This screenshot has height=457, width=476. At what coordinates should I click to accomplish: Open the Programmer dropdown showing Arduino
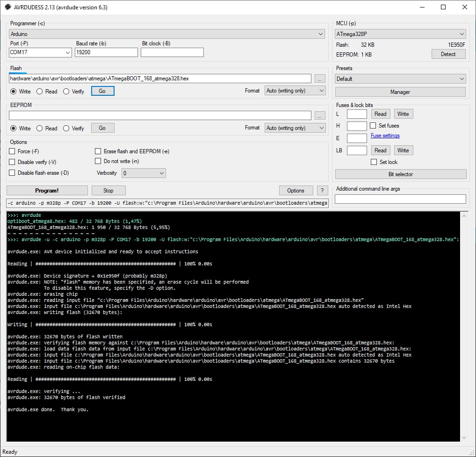[166, 34]
